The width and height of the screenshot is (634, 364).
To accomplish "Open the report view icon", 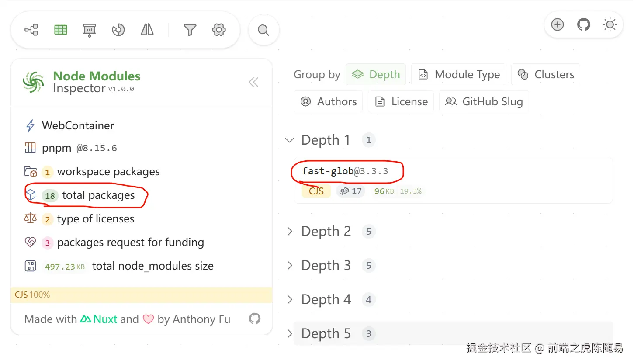I will click(x=90, y=30).
